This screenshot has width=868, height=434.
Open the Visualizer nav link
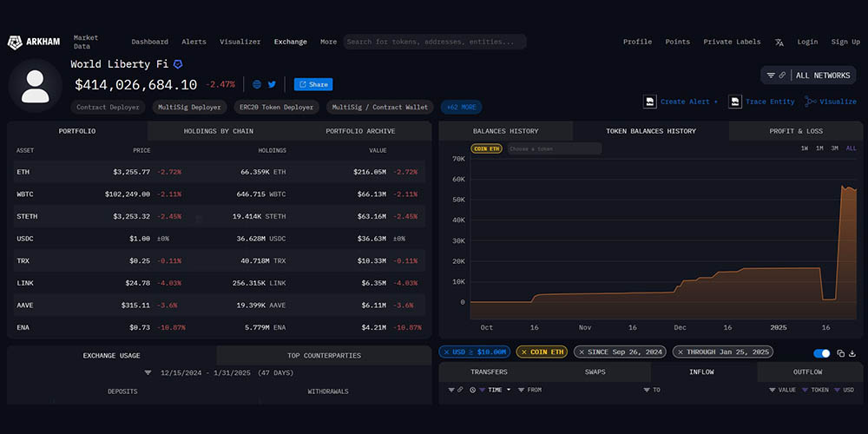tap(240, 42)
